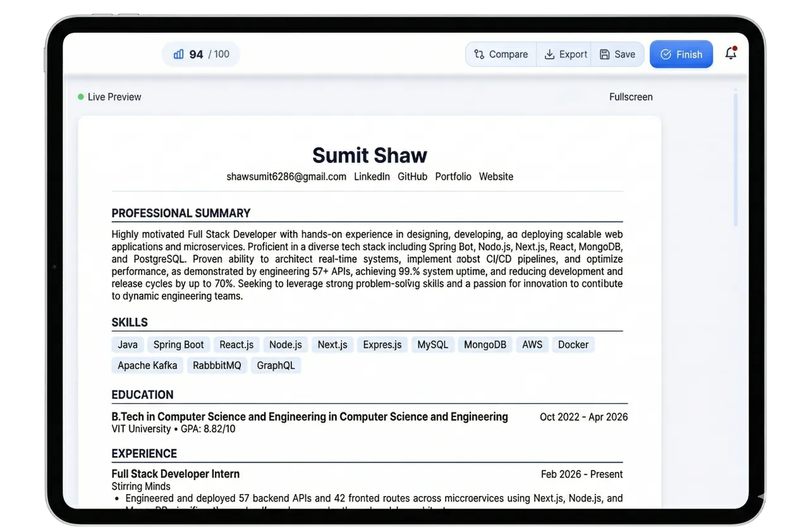The height and width of the screenshot is (532, 809).
Task: Click VIT University GPA line
Action: tap(173, 429)
